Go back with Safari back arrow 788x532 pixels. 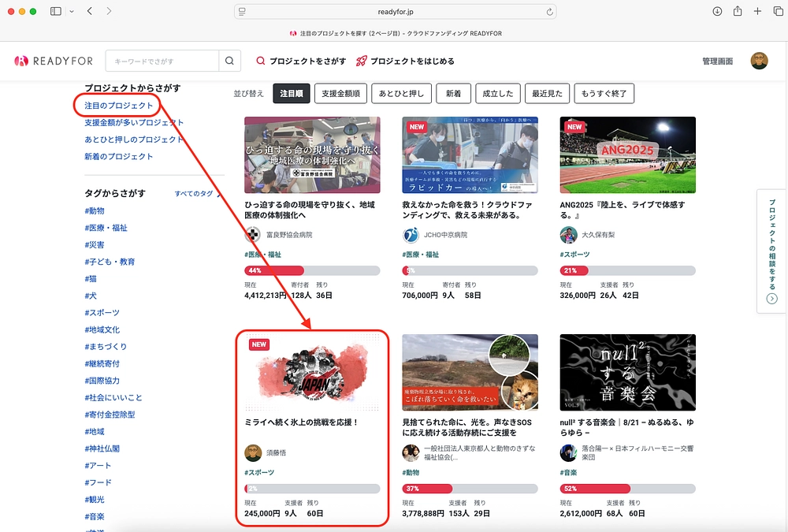click(90, 12)
